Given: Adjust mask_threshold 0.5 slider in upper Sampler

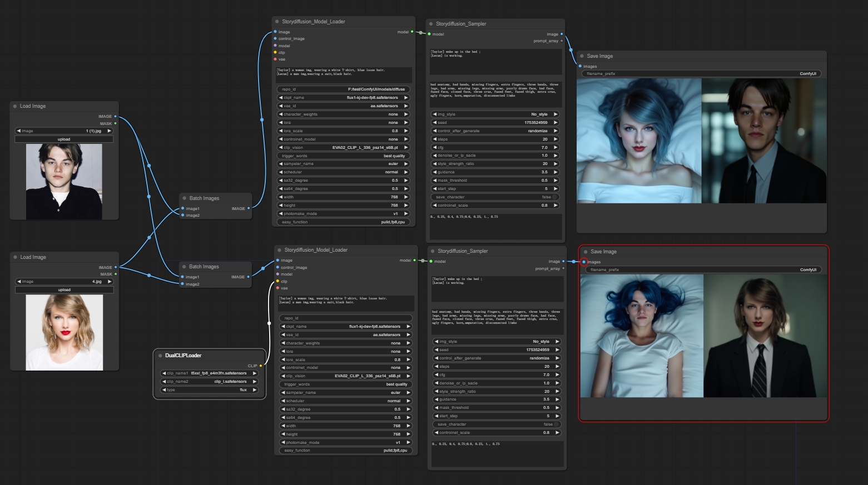Looking at the screenshot, I should 495,180.
